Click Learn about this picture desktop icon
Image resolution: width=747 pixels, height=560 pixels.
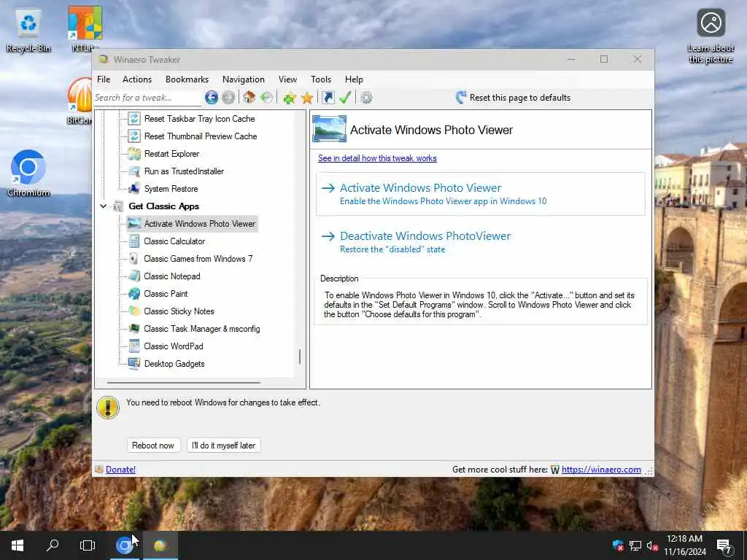(x=711, y=36)
